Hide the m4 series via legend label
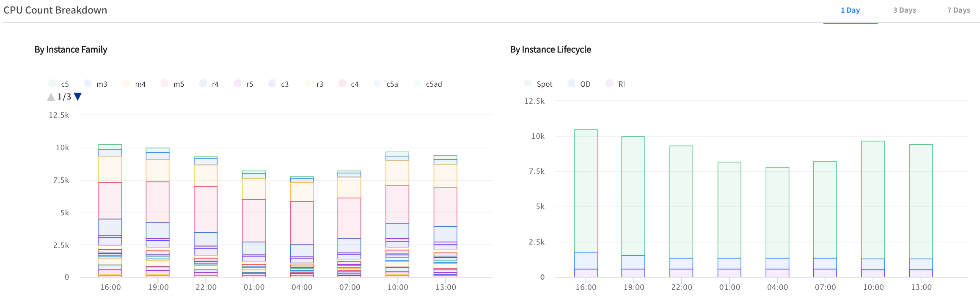The width and height of the screenshot is (980, 297). tap(140, 84)
